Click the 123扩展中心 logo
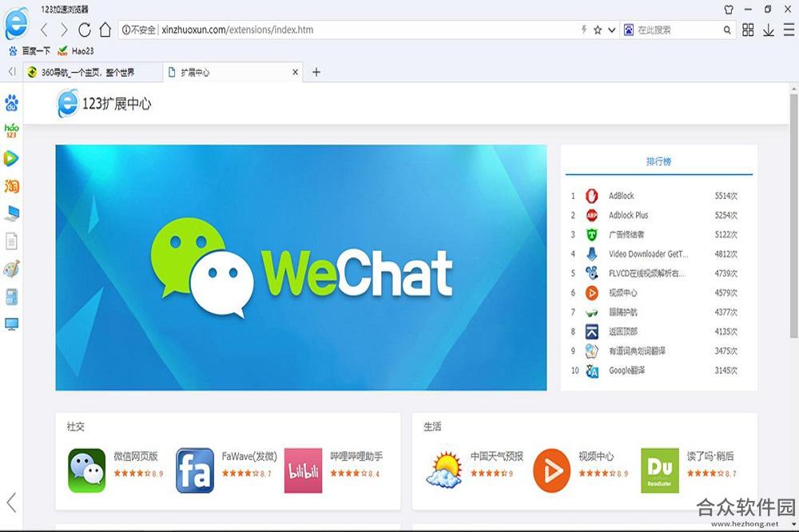This screenshot has width=799, height=532. [104, 104]
